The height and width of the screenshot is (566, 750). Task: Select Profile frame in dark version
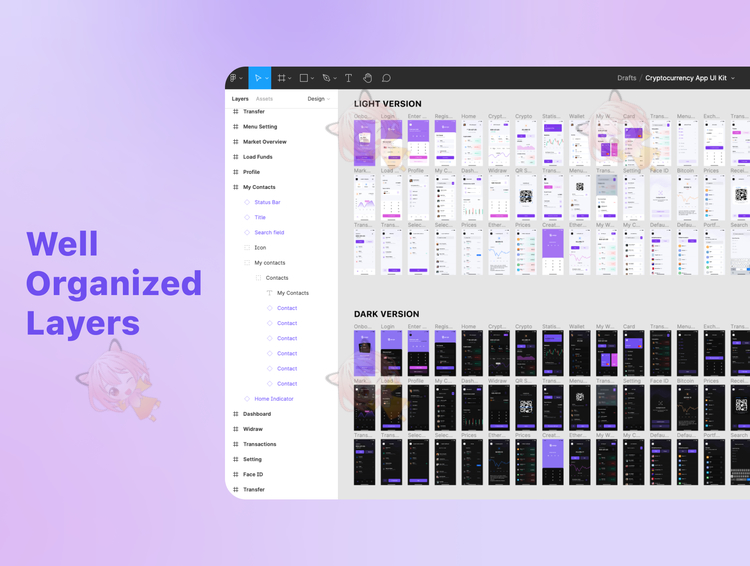[x=418, y=408]
